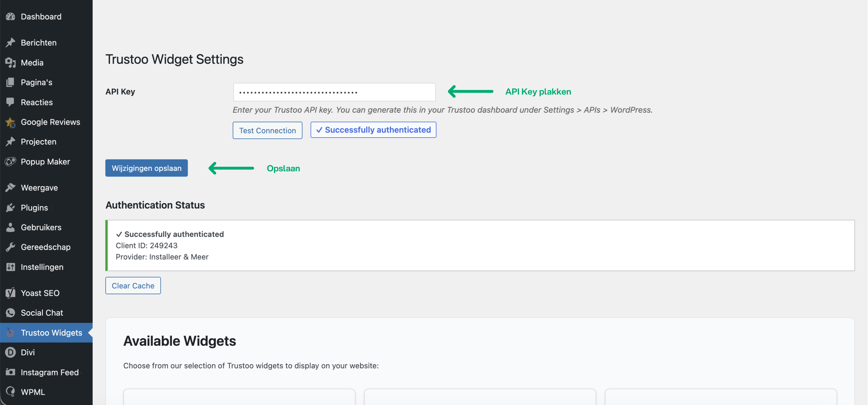This screenshot has height=405, width=868.
Task: Open Trustoo Widgets menu entry
Action: 51,333
